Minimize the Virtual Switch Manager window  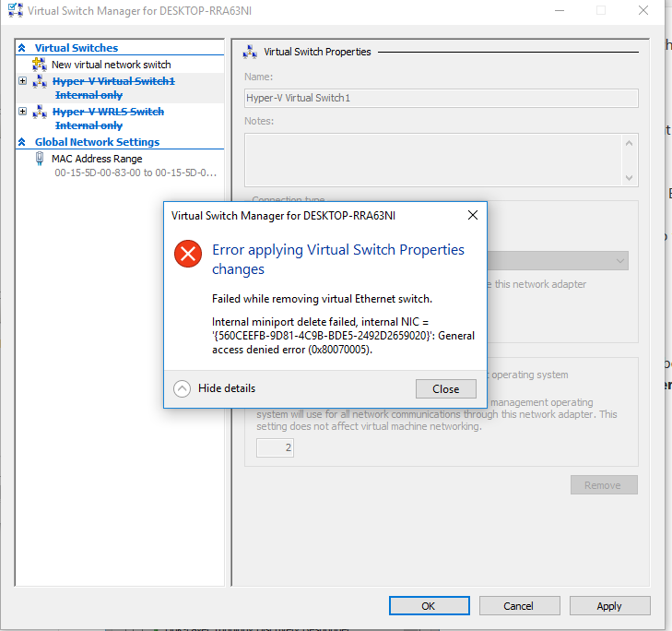click(x=560, y=10)
